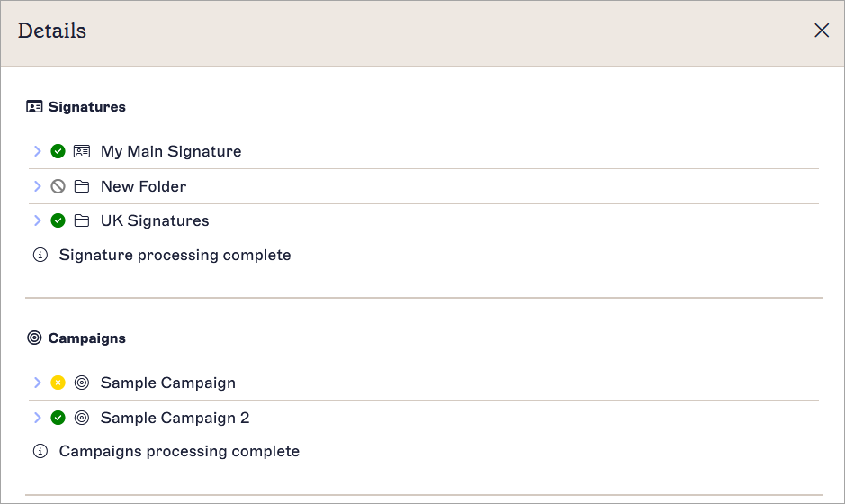Select the UK Signatures label
845x504 pixels.
point(155,221)
